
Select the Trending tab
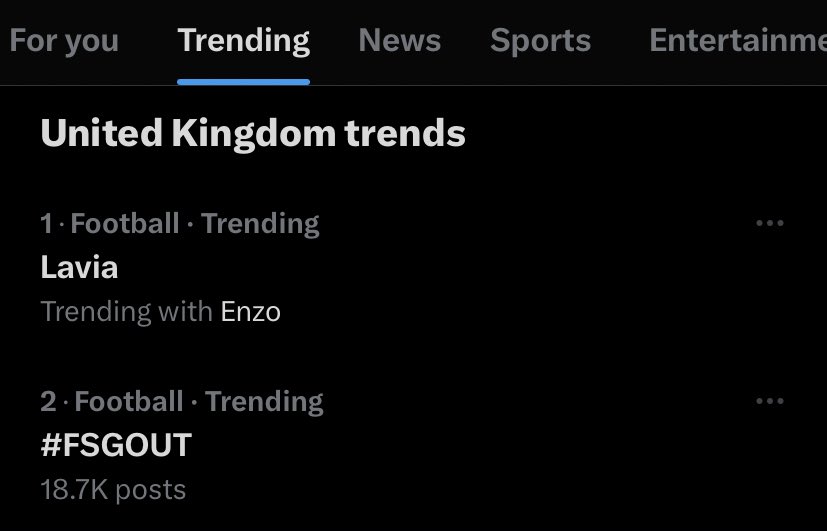[243, 41]
